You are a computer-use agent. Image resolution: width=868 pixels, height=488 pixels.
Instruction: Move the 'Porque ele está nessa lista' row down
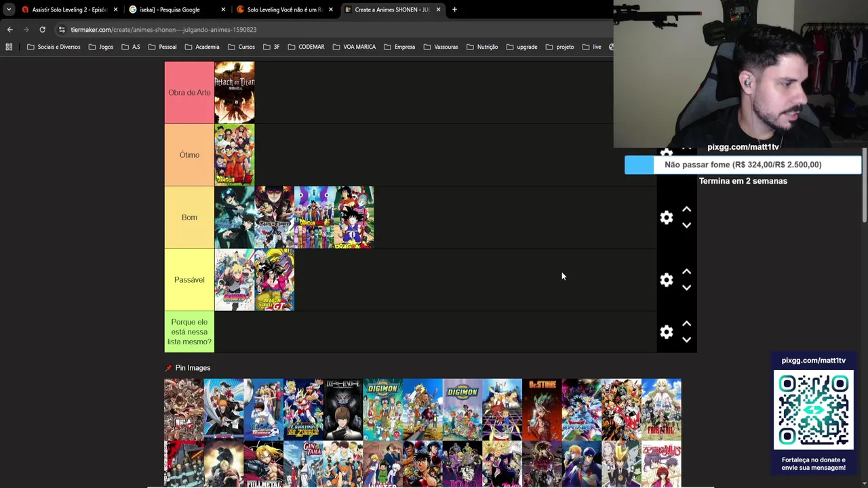tap(686, 340)
